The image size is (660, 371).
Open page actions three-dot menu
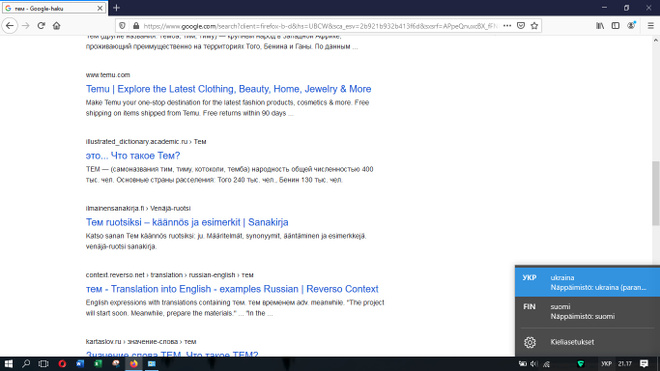507,26
